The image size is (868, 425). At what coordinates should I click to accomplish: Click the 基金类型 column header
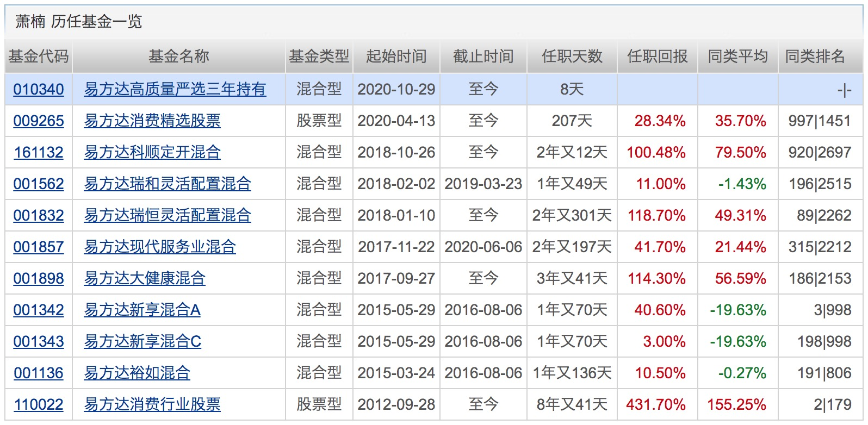pos(319,57)
